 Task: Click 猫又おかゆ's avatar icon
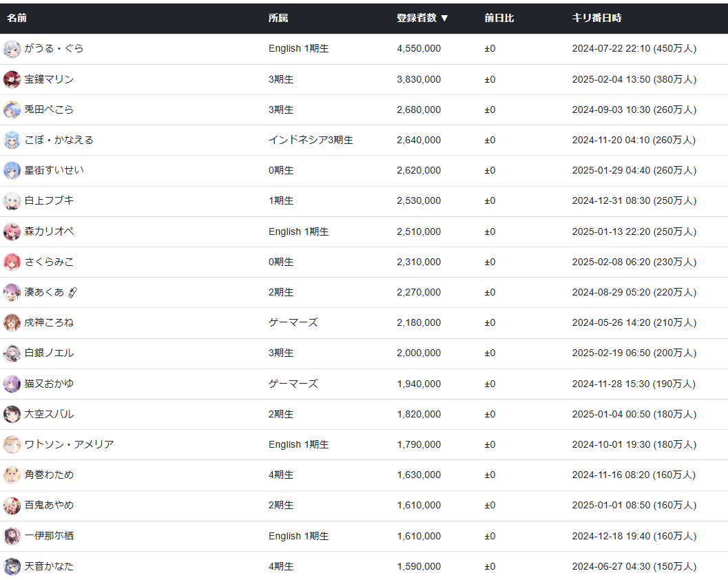click(12, 384)
